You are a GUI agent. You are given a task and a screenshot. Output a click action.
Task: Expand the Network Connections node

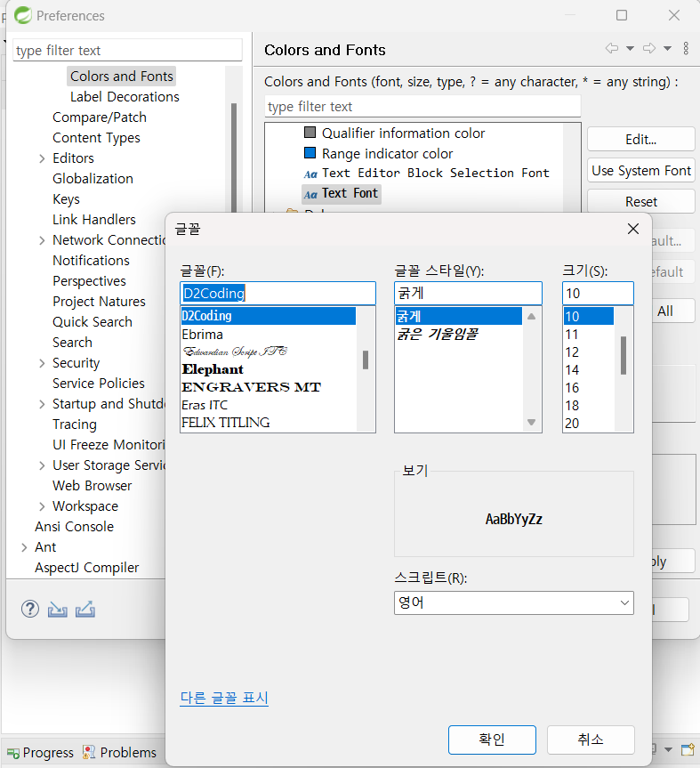click(42, 240)
